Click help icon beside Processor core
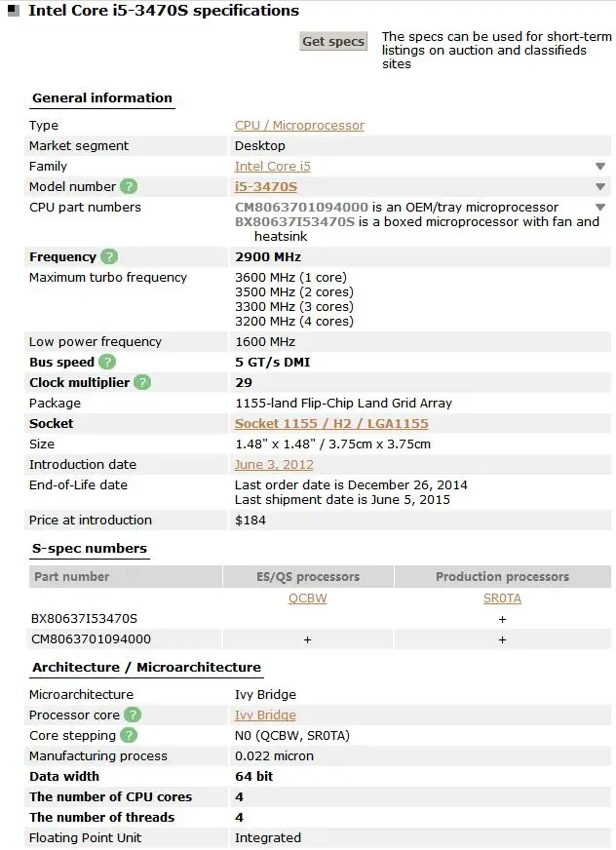Image resolution: width=616 pixels, height=850 pixels. [x=133, y=715]
